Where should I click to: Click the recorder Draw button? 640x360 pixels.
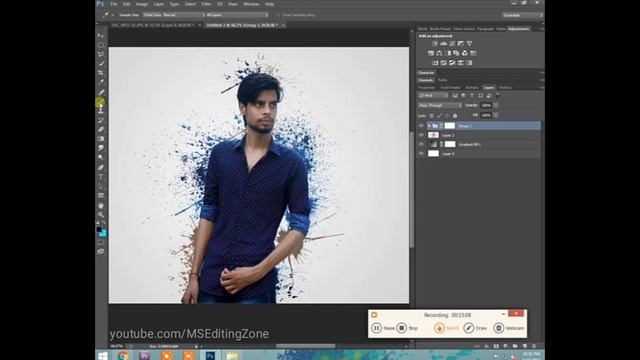coord(476,328)
